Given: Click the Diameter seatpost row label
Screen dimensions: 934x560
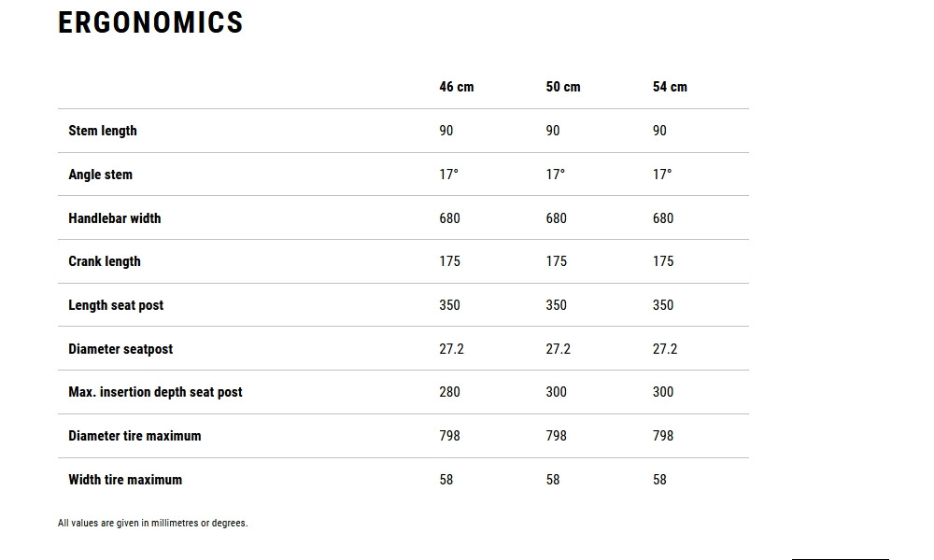Looking at the screenshot, I should click(x=120, y=349).
